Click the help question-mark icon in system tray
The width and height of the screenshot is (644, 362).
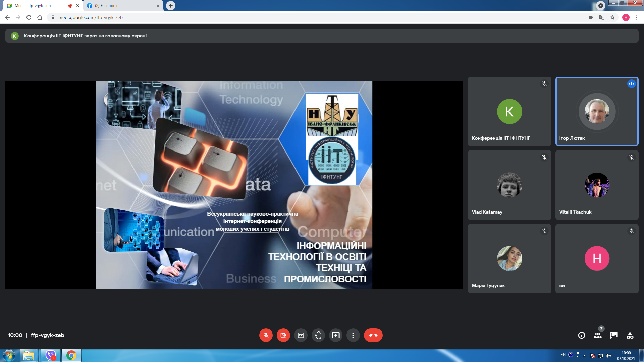pos(571,355)
